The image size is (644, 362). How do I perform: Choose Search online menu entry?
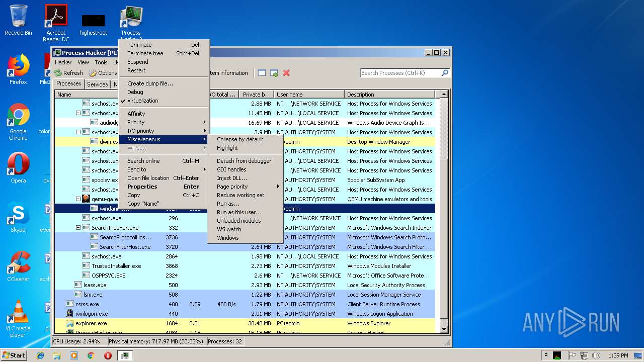point(164,161)
